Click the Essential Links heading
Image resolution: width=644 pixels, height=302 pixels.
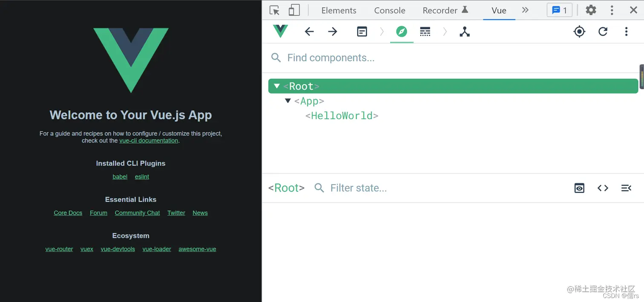click(x=131, y=199)
